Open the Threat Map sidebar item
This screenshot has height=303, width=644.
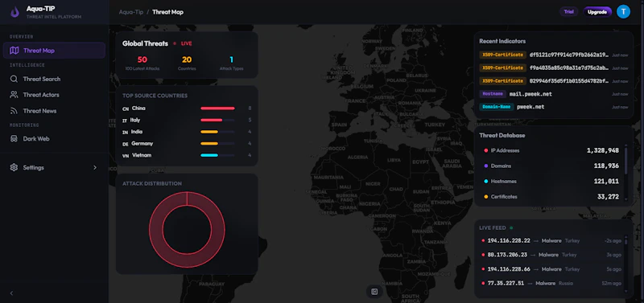coord(54,51)
